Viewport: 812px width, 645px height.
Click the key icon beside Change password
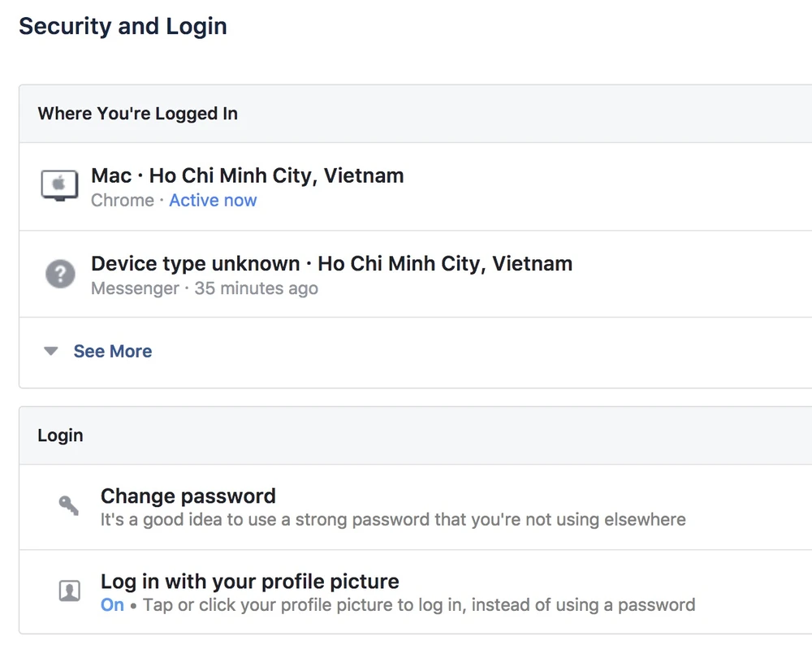69,506
